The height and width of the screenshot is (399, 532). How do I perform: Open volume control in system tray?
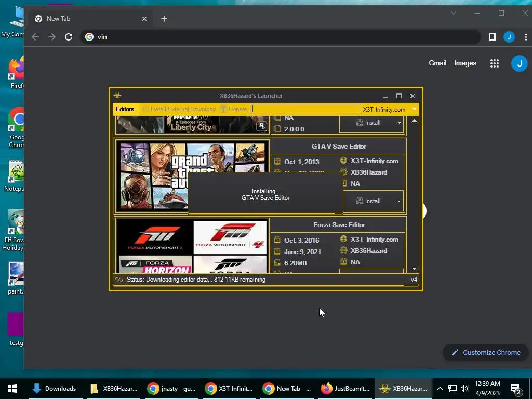pos(464,389)
